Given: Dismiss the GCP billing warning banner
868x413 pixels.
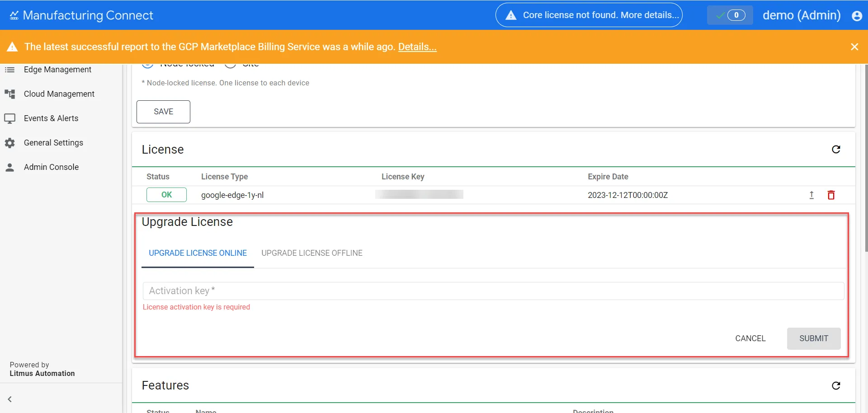Looking at the screenshot, I should click(x=854, y=47).
